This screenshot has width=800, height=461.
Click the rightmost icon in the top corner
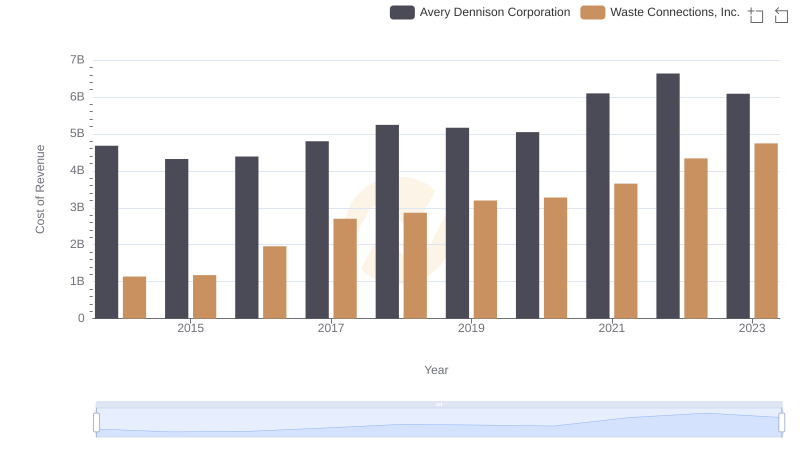(x=782, y=14)
